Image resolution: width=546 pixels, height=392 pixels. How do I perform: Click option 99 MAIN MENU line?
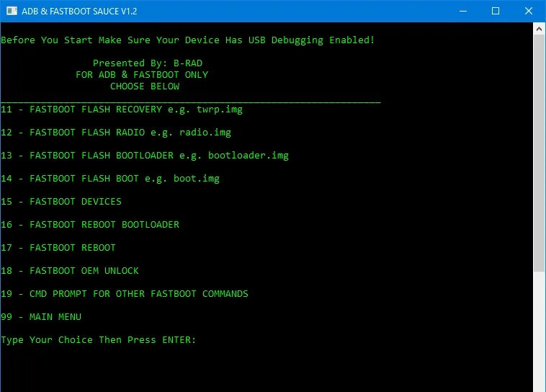pos(41,317)
